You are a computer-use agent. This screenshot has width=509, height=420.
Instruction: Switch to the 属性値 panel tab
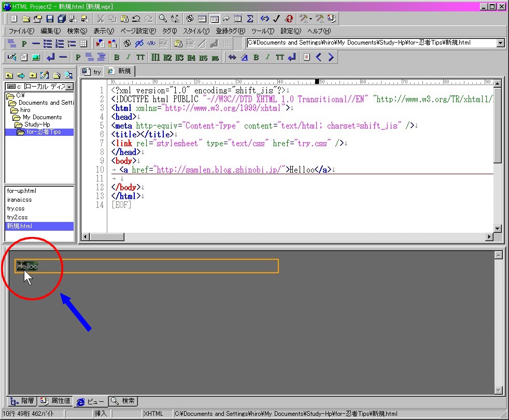55,401
